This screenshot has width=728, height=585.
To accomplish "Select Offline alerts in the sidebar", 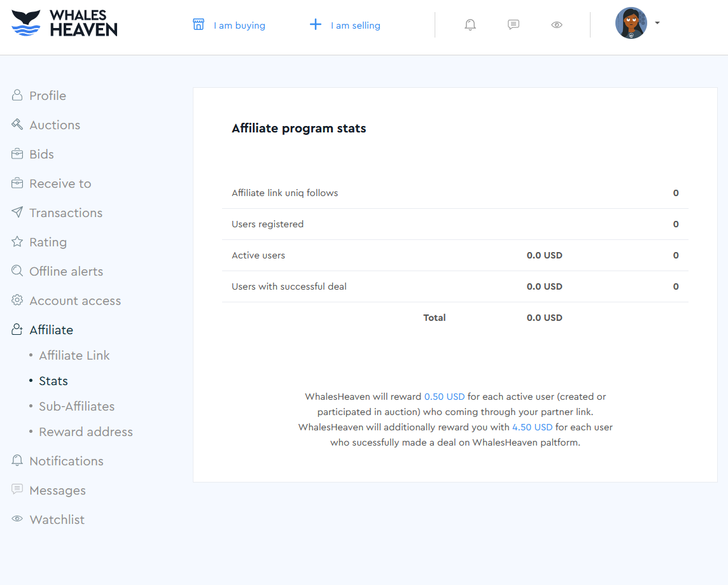I will point(66,271).
